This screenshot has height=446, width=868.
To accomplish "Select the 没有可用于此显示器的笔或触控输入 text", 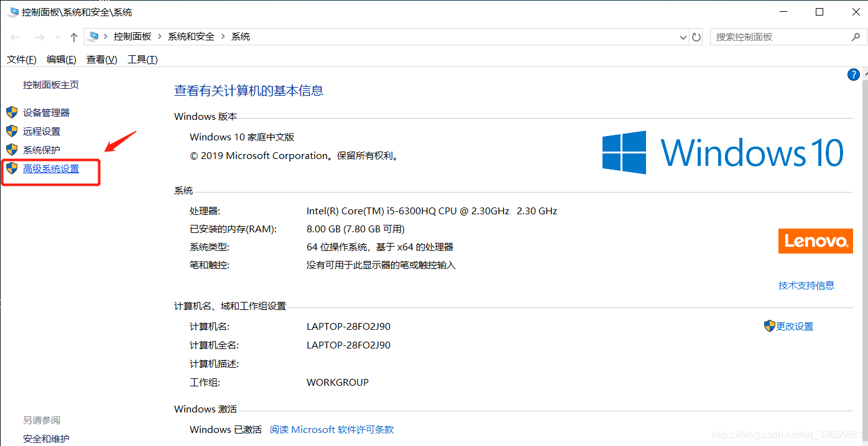I will [381, 265].
